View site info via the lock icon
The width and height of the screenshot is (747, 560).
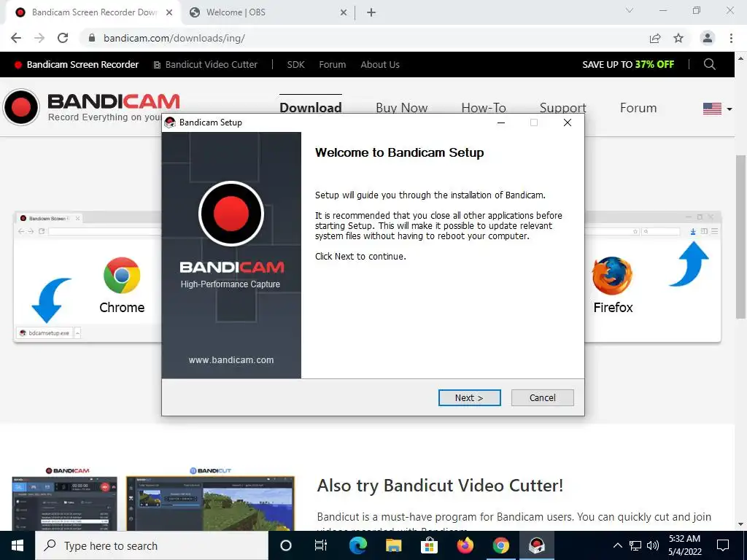(92, 38)
